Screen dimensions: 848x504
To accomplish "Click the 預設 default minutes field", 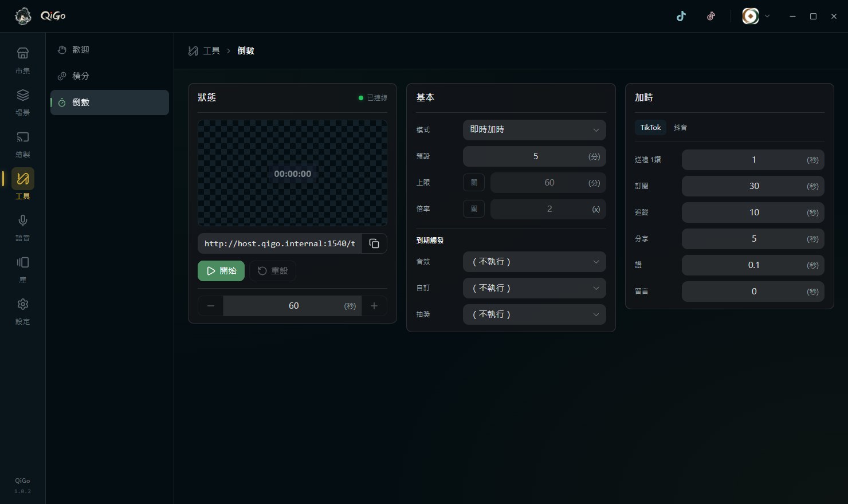I will pos(535,156).
